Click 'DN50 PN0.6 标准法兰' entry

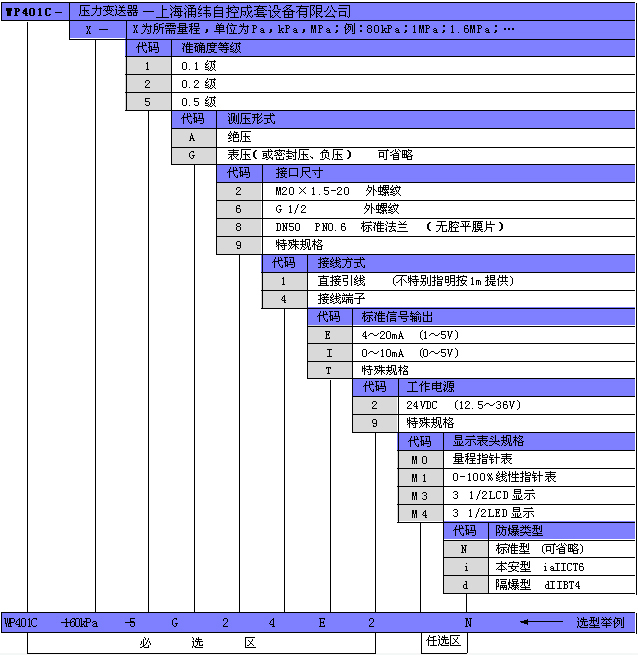pyautogui.click(x=342, y=227)
